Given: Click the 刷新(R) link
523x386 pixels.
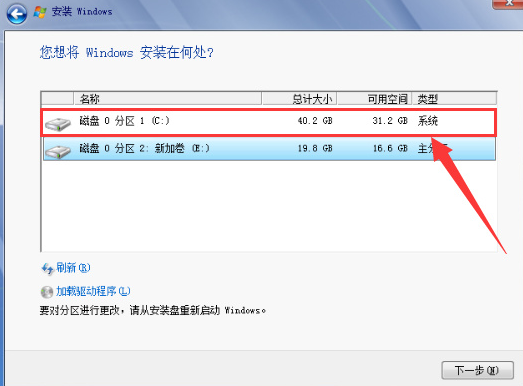Looking at the screenshot, I should (x=73, y=268).
